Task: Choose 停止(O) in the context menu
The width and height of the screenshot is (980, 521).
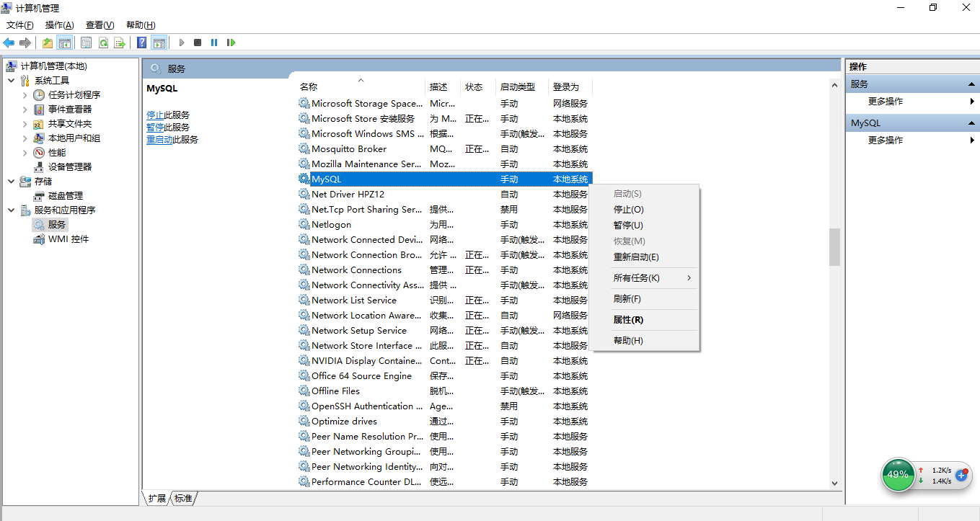Action: tap(644, 210)
